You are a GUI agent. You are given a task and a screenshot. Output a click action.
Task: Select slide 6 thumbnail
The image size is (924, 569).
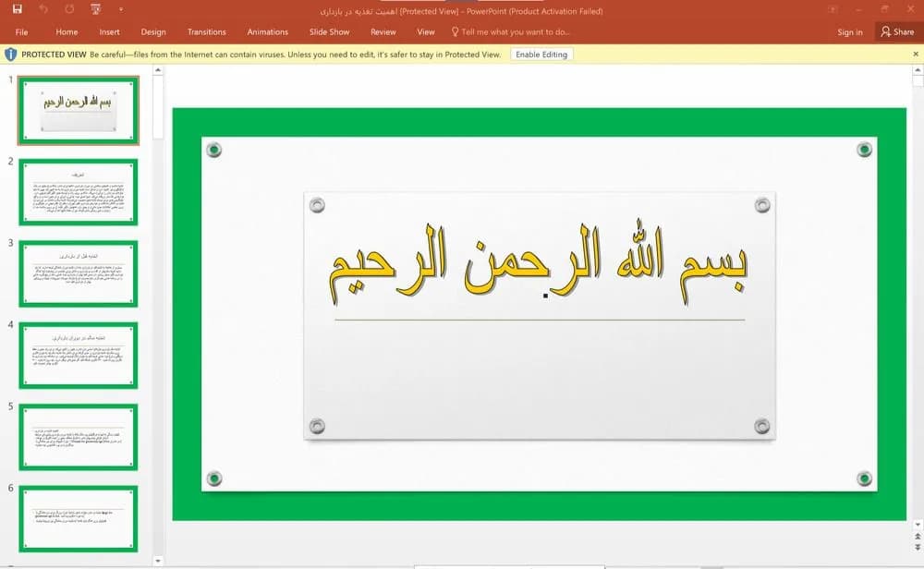pos(79,519)
